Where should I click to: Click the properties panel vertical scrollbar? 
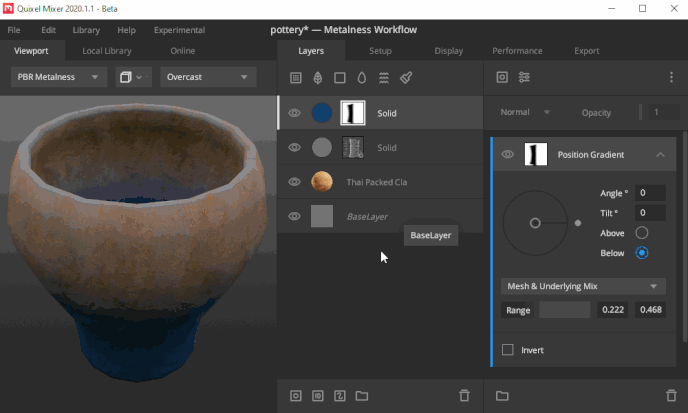(x=685, y=236)
